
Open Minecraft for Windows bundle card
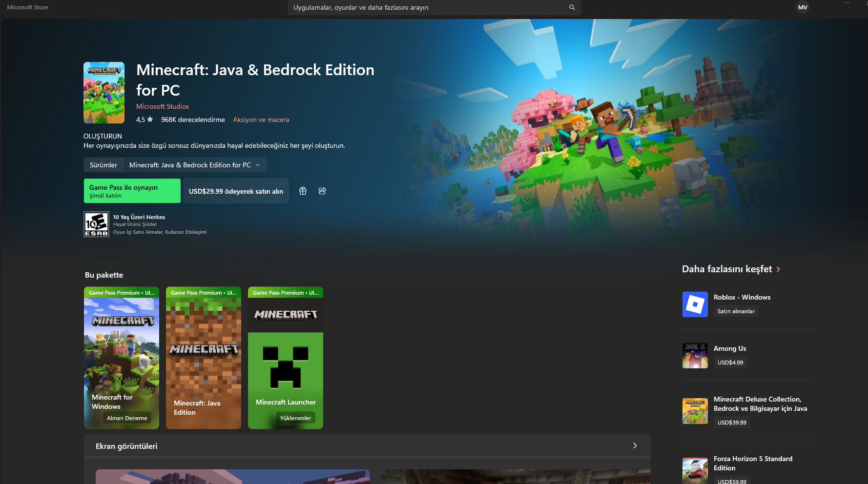[x=122, y=358]
